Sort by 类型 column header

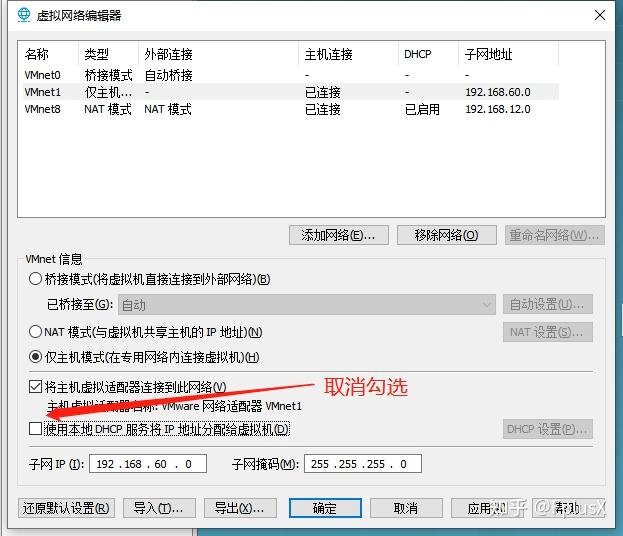(108, 54)
